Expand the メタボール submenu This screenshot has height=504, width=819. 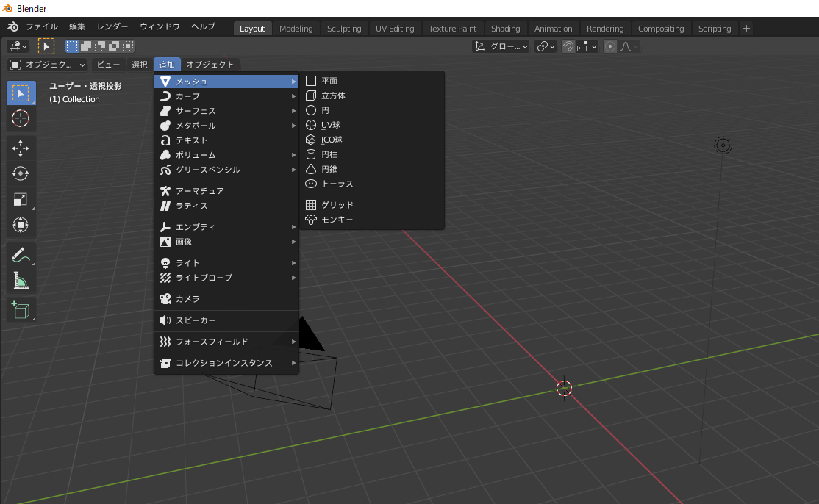[x=226, y=126]
